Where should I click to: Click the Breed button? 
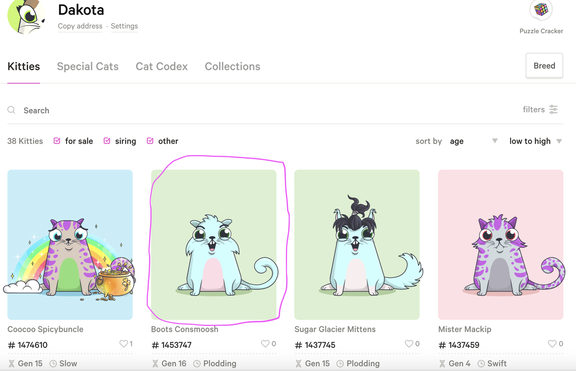544,66
